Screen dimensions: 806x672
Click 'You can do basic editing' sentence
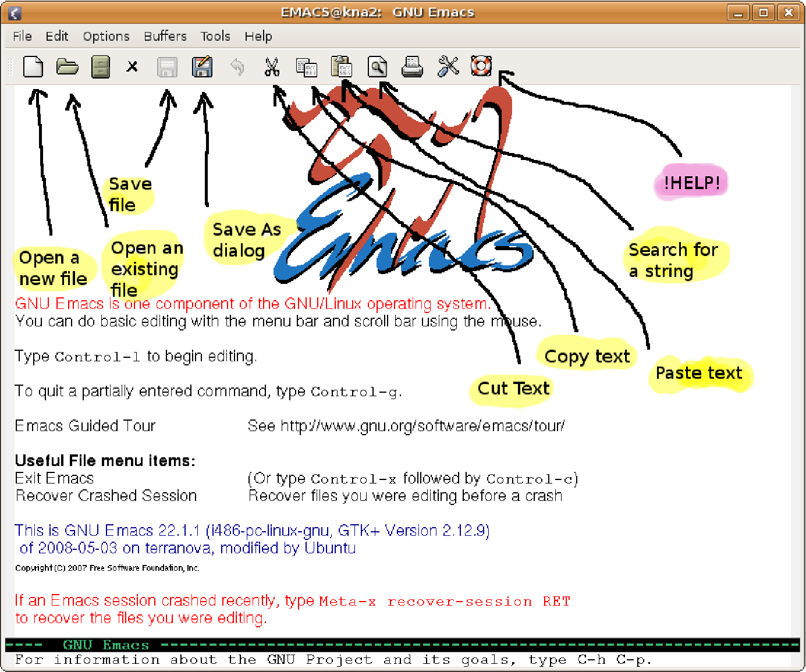click(x=279, y=321)
